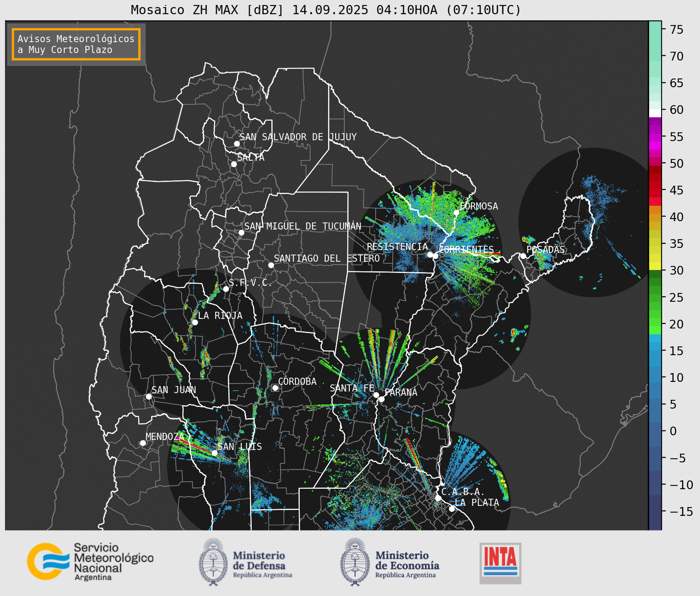Select the MENDOZA city dot
700x596 pixels.
coord(143,443)
